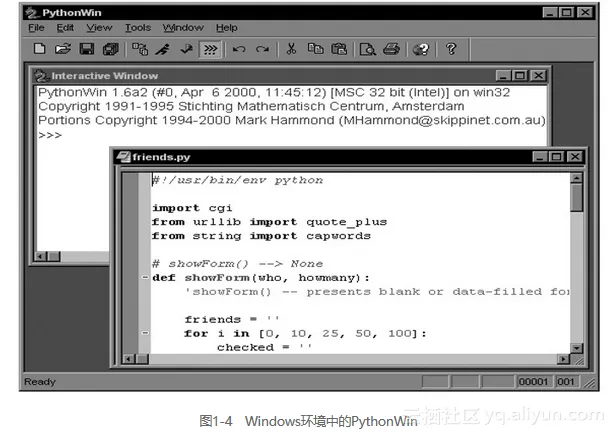Click the '#!/usr/bin/env python' shebang line

click(x=238, y=180)
